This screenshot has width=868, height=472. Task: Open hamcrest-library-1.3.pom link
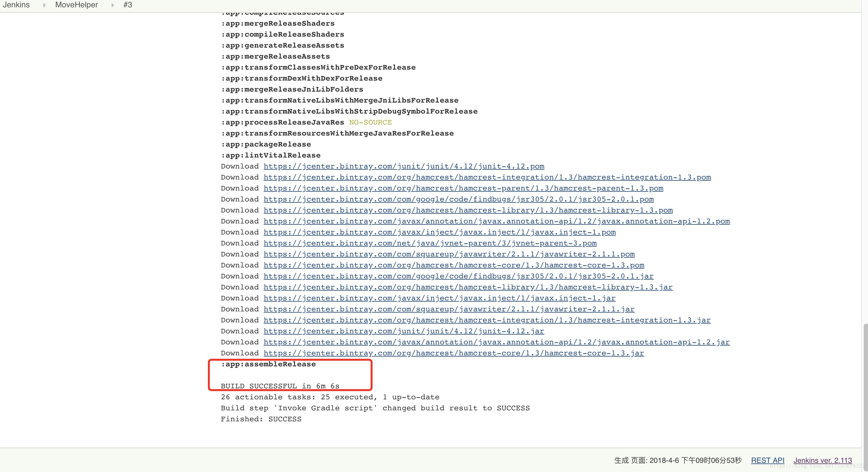click(x=468, y=210)
